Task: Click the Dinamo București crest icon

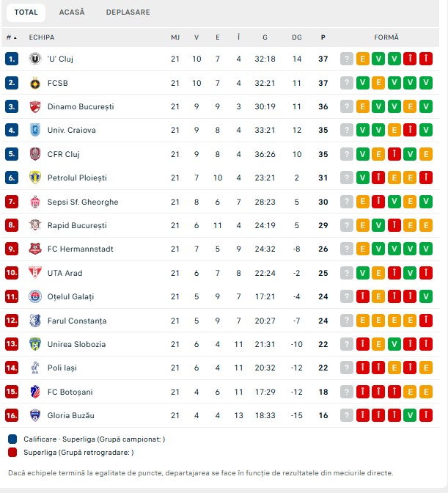Action: [x=34, y=106]
